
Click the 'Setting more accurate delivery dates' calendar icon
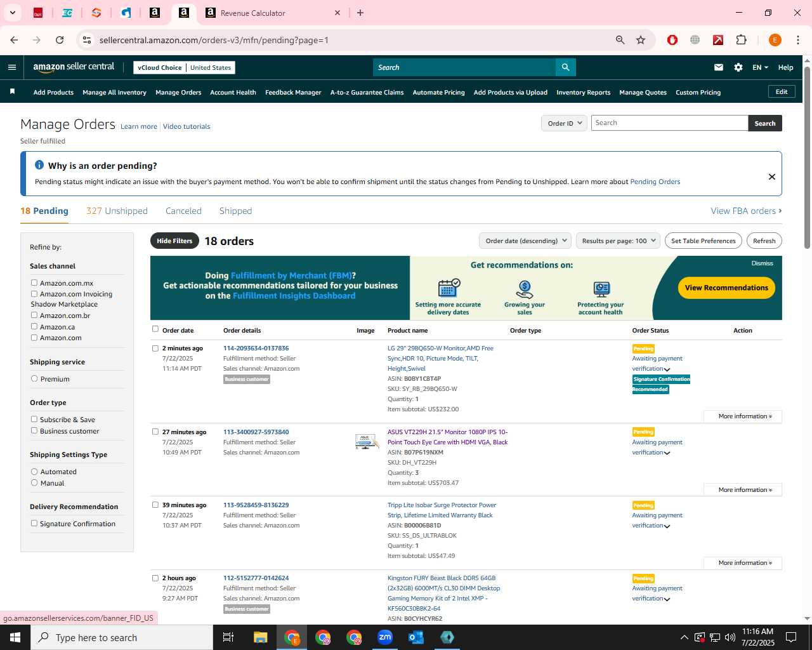449,288
